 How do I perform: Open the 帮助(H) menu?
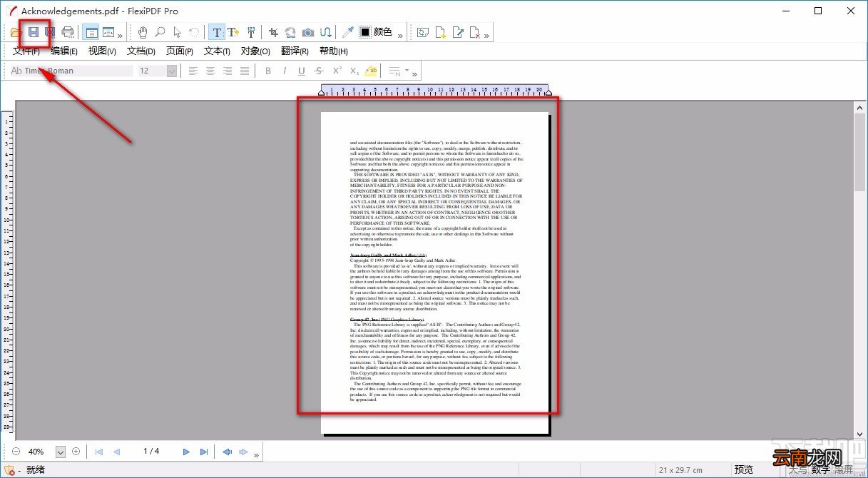[334, 51]
